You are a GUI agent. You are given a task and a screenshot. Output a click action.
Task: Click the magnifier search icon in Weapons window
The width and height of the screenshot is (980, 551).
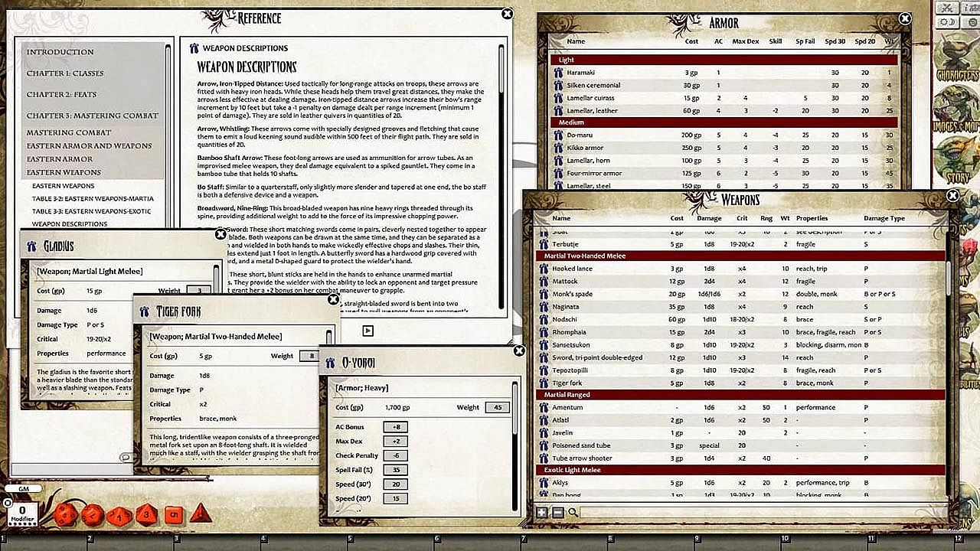coord(573,513)
